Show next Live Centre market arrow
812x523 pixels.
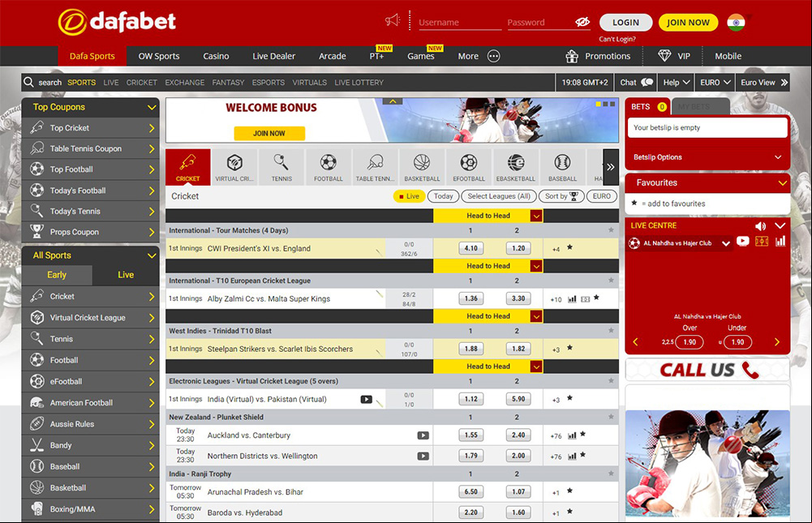pos(777,341)
